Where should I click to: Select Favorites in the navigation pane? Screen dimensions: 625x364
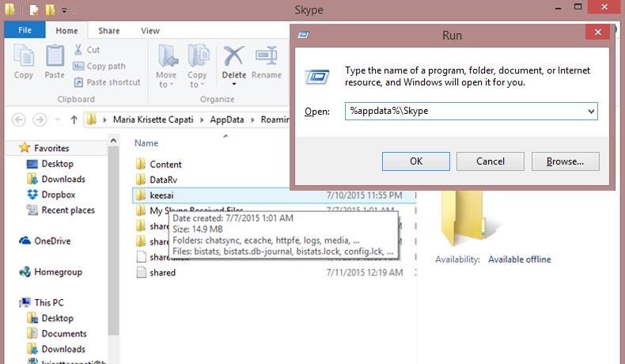(51, 148)
